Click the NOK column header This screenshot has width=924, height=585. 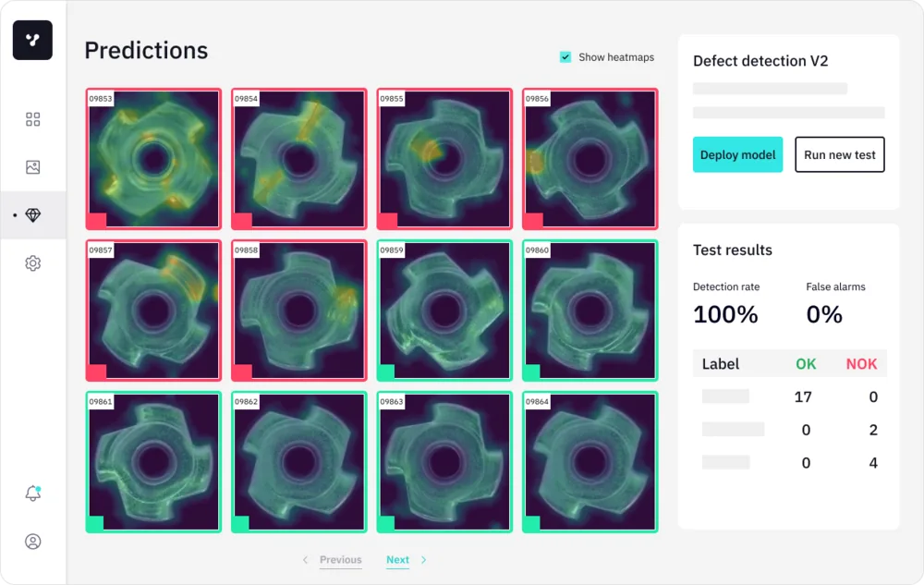(861, 364)
